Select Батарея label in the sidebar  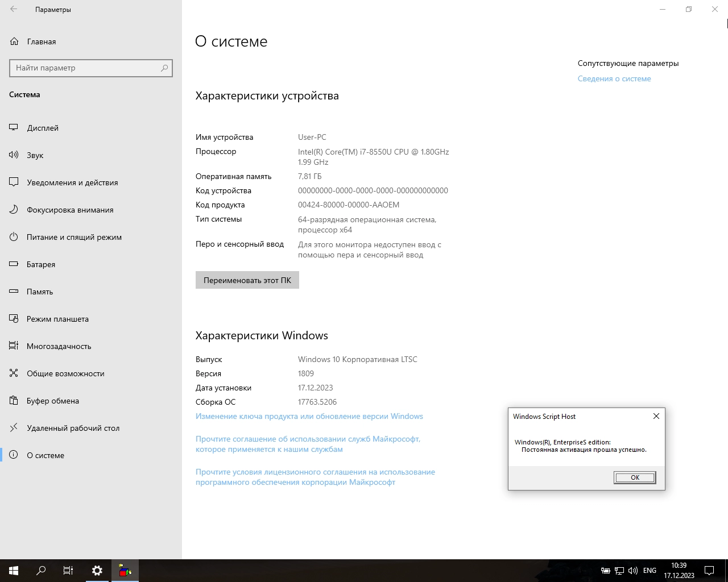(41, 264)
